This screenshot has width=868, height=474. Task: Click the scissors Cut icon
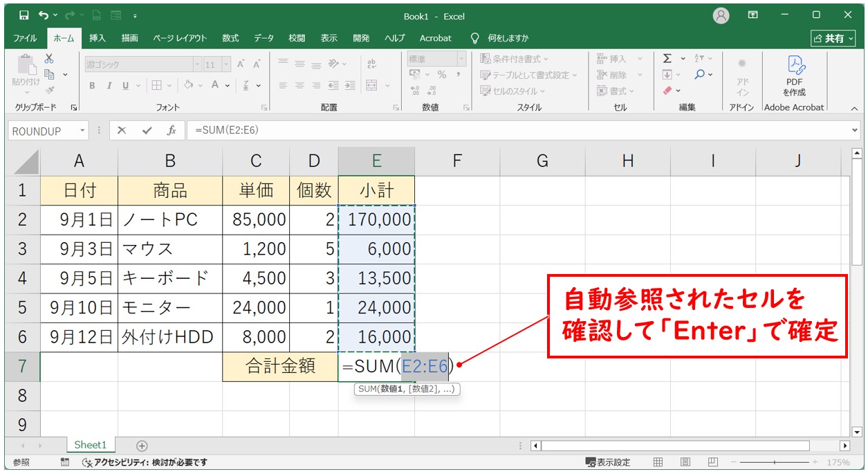[49, 59]
